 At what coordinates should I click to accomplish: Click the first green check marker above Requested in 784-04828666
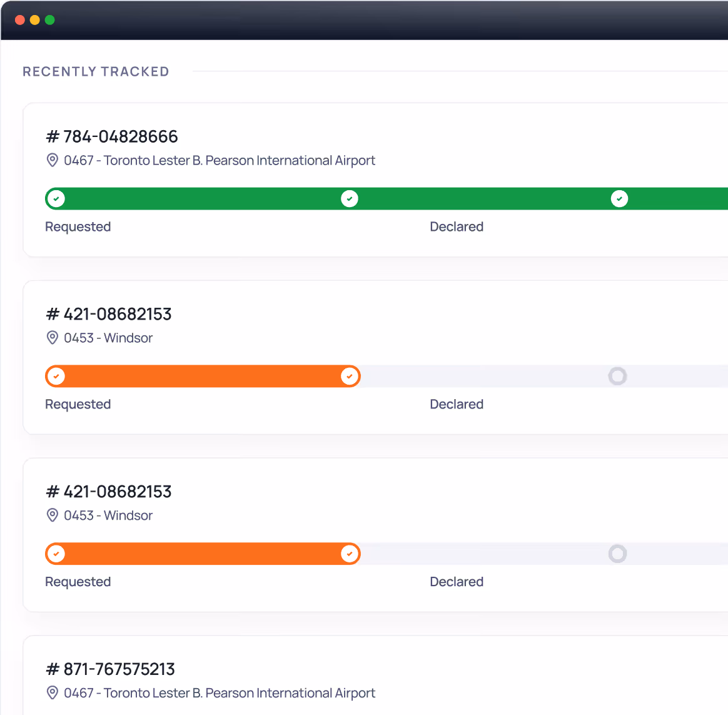56,199
